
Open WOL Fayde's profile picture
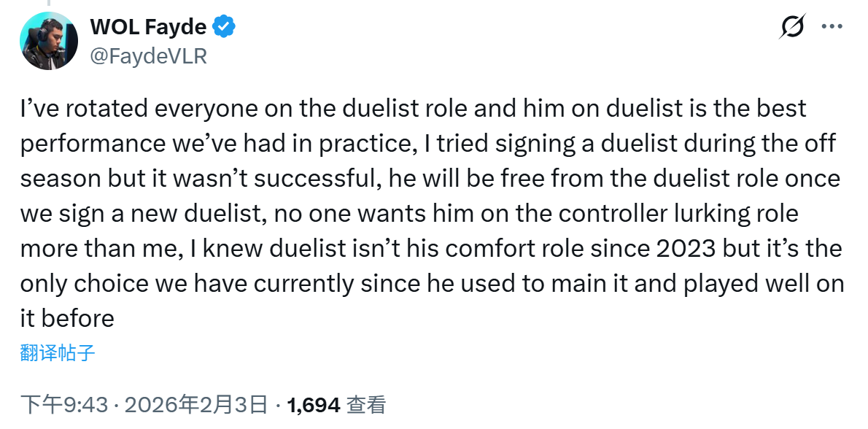coord(49,41)
